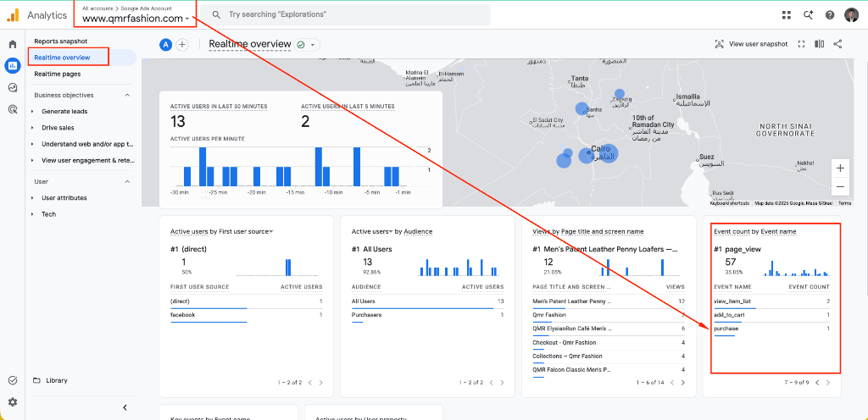This screenshot has height=420, width=868.
Task: Click the search Explorations field
Action: click(x=345, y=15)
